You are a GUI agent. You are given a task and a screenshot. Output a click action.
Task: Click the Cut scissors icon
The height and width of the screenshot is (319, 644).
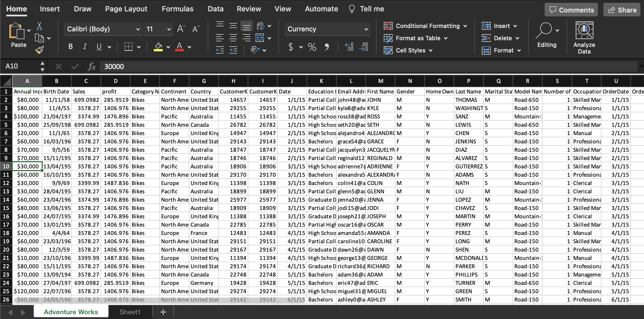pyautogui.click(x=39, y=26)
